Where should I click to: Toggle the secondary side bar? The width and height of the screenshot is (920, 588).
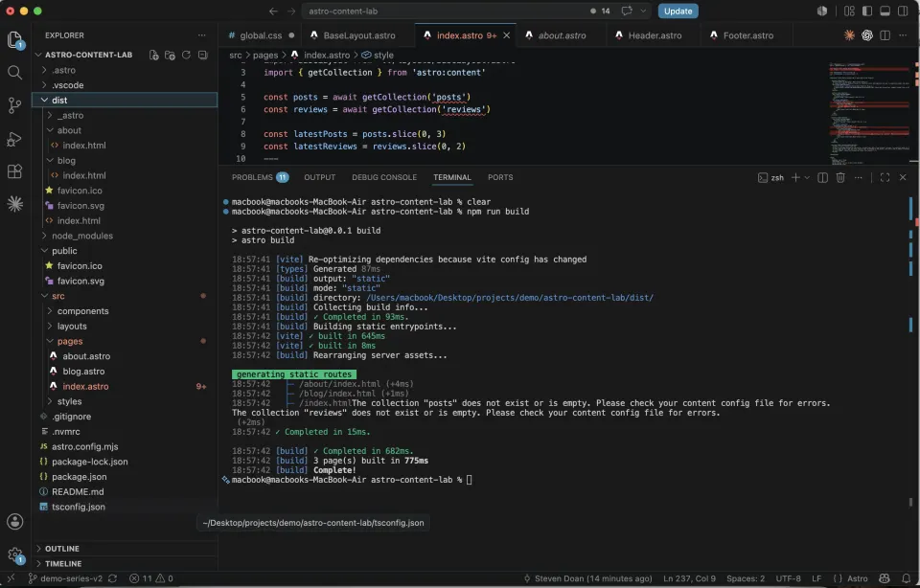click(x=903, y=11)
